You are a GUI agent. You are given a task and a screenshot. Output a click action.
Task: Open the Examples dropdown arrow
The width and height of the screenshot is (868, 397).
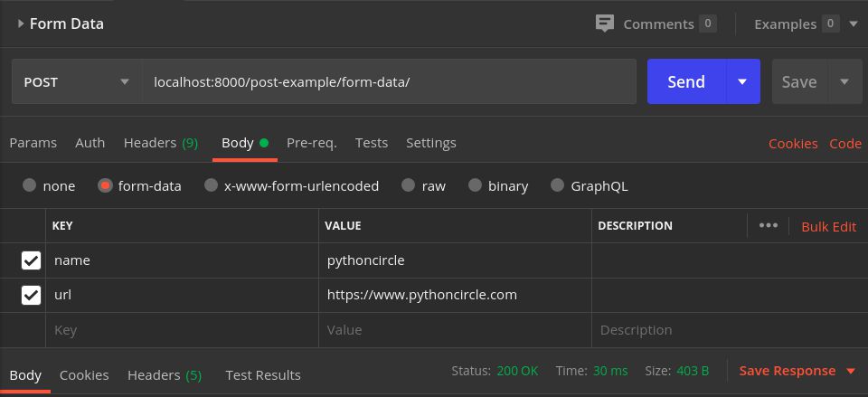click(853, 24)
